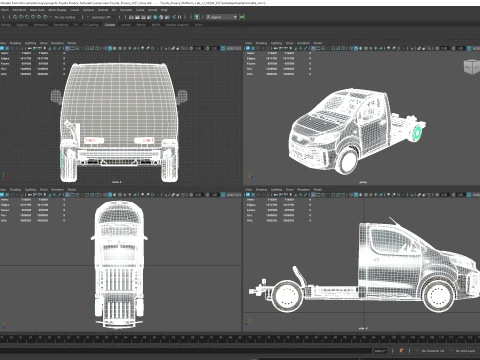Toggle wireframe on shaded in front viewport

pos(110,48)
